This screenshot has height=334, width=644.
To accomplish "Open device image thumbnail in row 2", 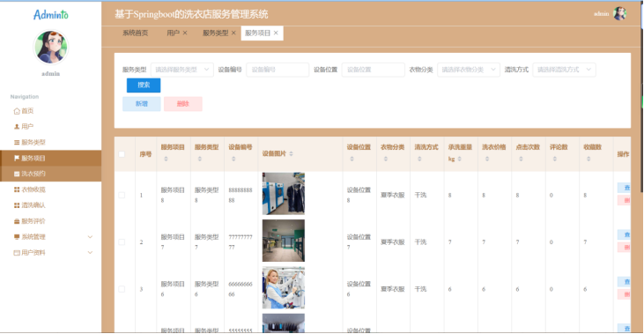I will tap(284, 241).
